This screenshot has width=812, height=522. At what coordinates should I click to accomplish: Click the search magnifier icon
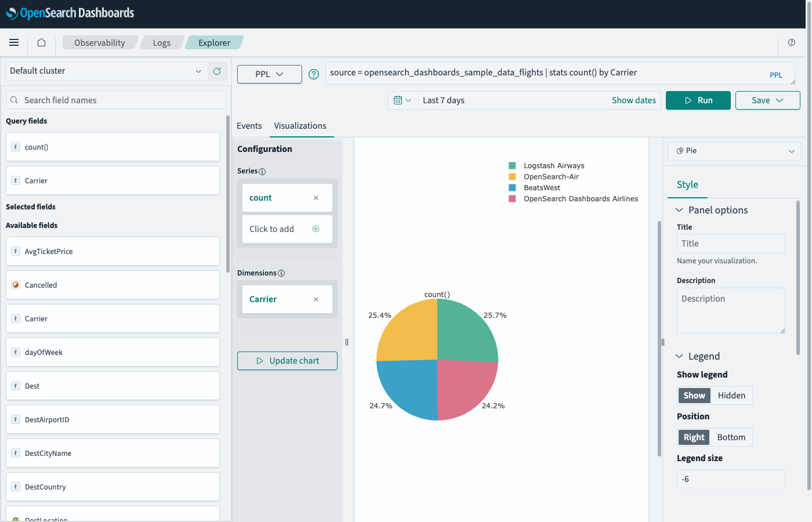(x=14, y=100)
